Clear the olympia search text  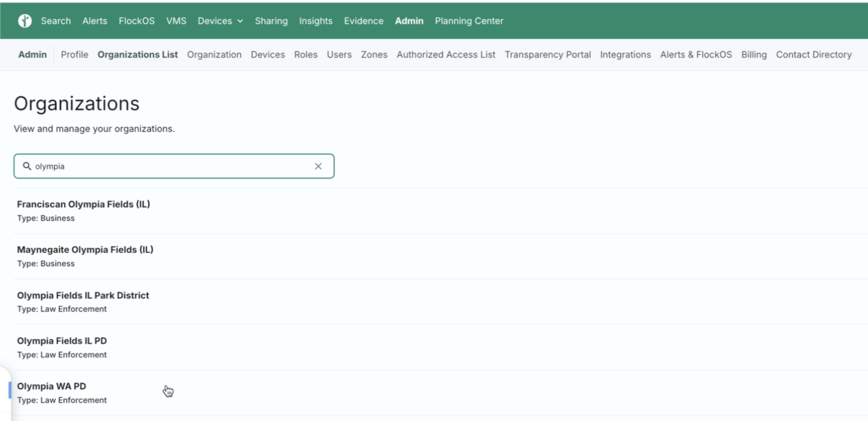point(318,166)
